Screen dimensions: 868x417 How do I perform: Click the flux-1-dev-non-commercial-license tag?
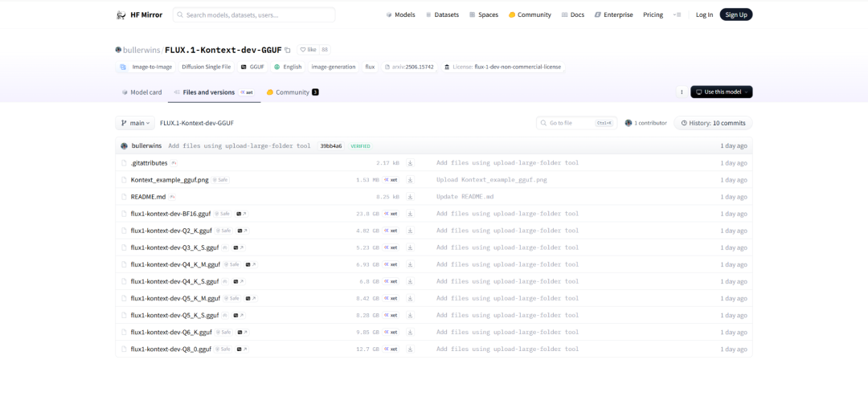(x=503, y=67)
